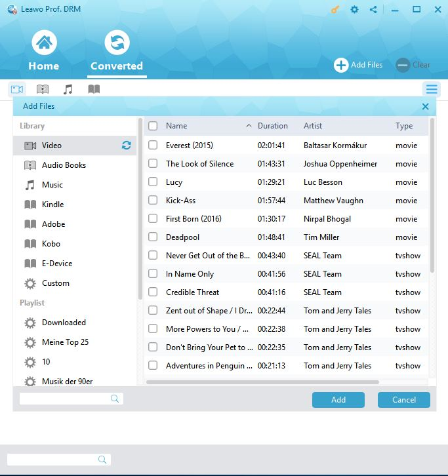Open the settings gear in title bar
Screen dimensions: 448x476
354,10
